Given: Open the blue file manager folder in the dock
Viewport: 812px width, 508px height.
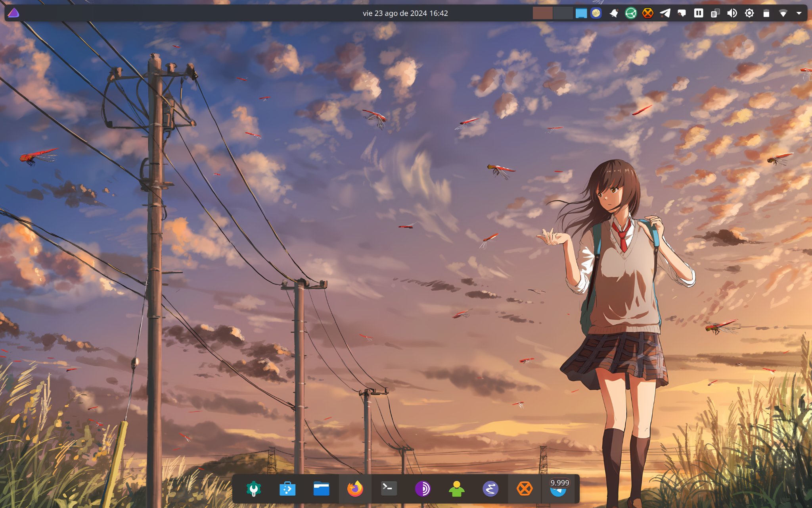Looking at the screenshot, I should click(321, 489).
